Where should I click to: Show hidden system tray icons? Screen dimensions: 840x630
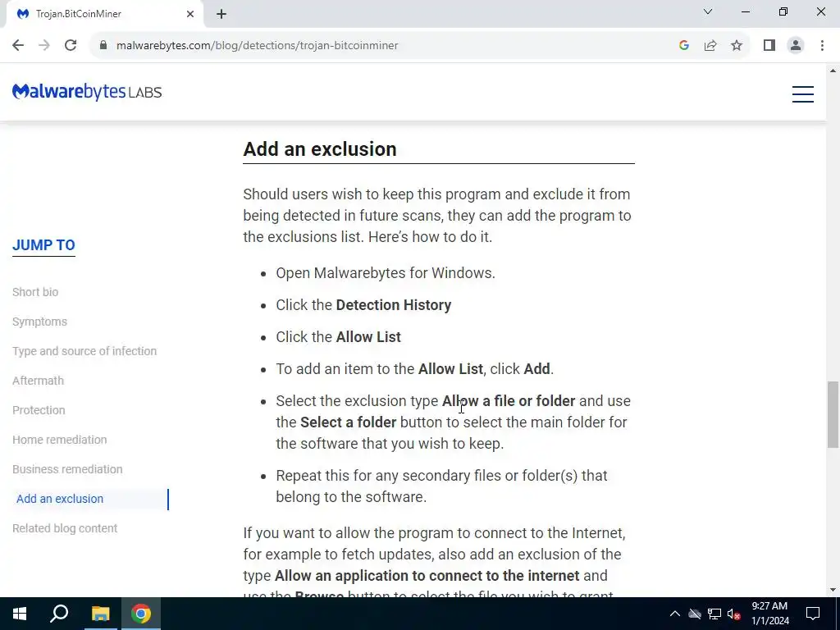(675, 614)
